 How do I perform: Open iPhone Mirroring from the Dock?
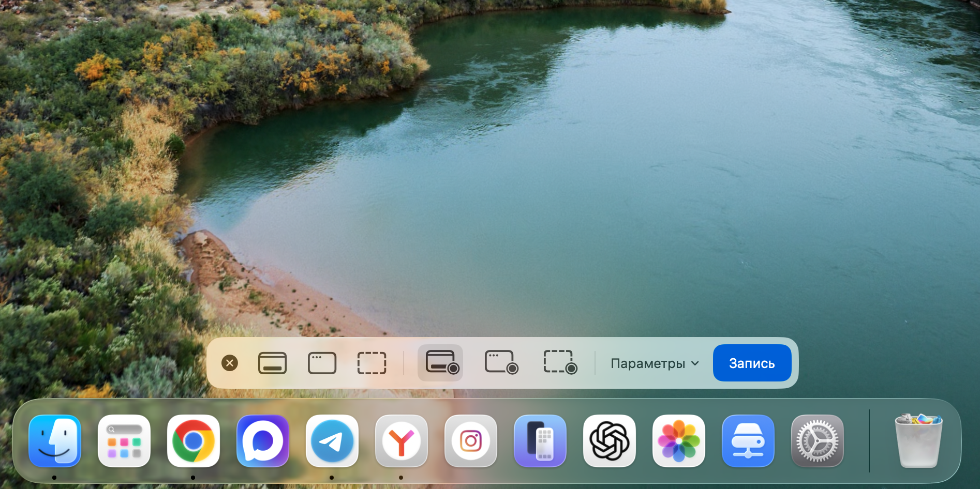tap(540, 441)
